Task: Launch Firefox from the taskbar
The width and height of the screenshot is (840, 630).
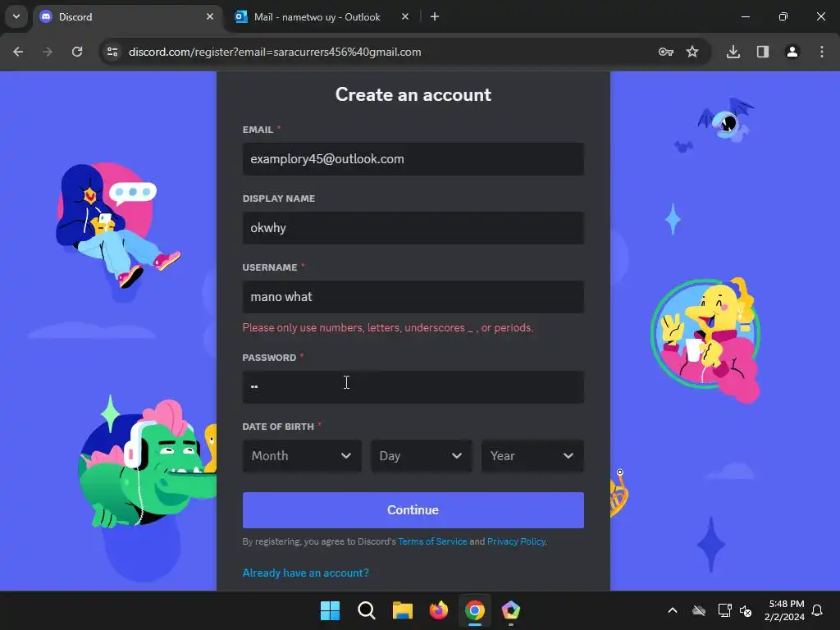Action: click(x=439, y=610)
